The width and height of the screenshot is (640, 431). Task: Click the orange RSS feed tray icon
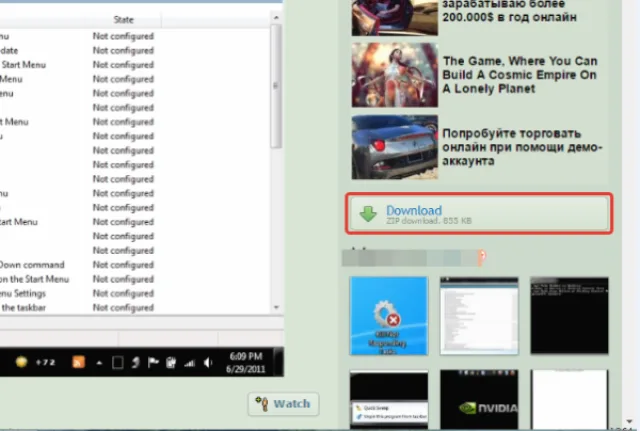[78, 362]
